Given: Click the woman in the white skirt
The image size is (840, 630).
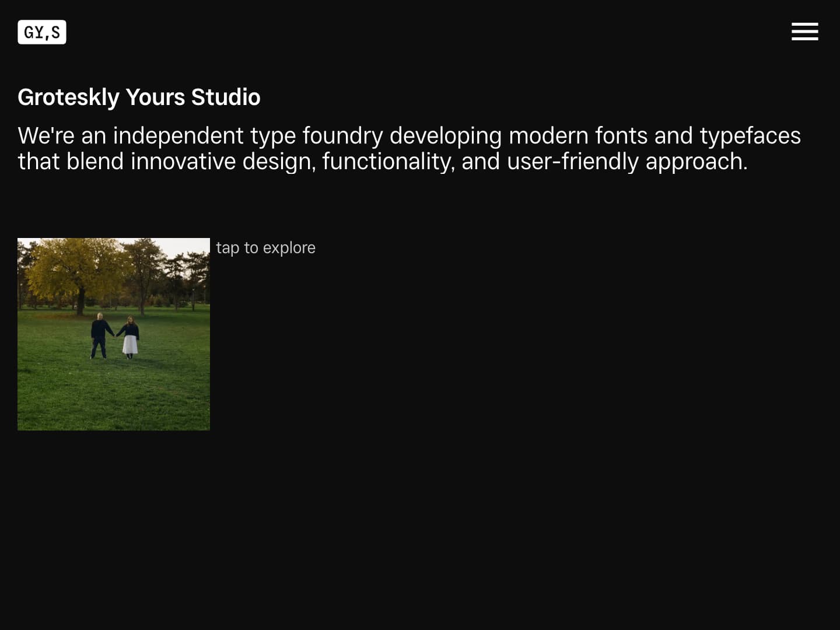Looking at the screenshot, I should (x=130, y=338).
